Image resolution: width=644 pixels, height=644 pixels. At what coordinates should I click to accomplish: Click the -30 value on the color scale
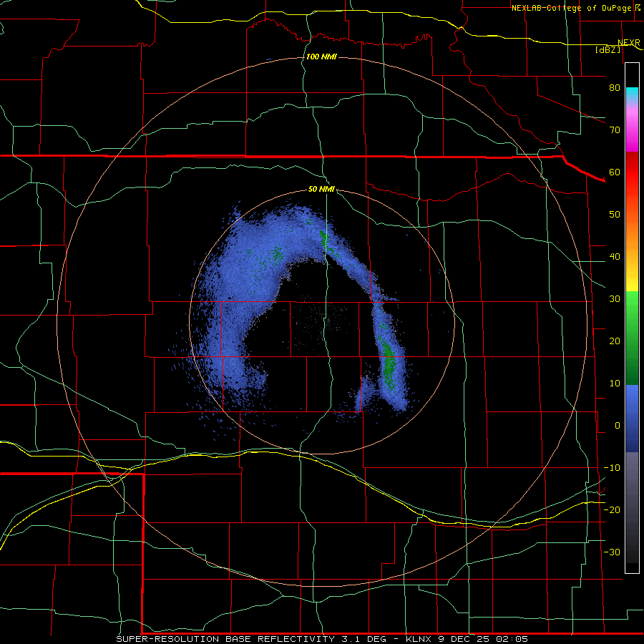[x=612, y=552]
